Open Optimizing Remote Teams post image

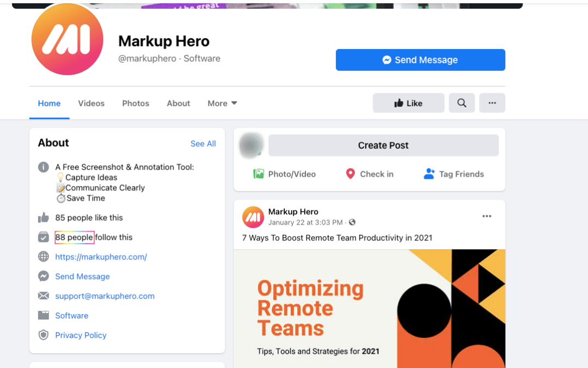tap(369, 309)
